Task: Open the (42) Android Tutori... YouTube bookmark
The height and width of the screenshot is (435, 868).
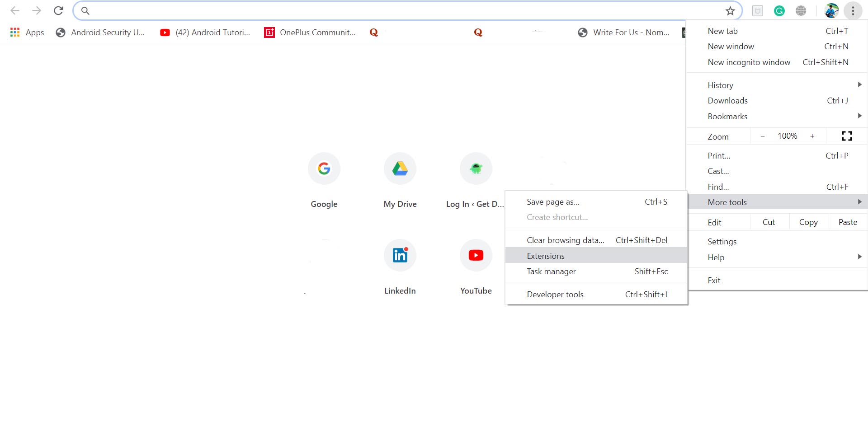Action: click(205, 33)
